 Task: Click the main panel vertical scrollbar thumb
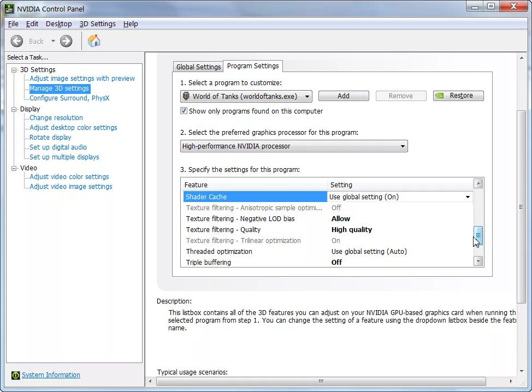click(521, 207)
